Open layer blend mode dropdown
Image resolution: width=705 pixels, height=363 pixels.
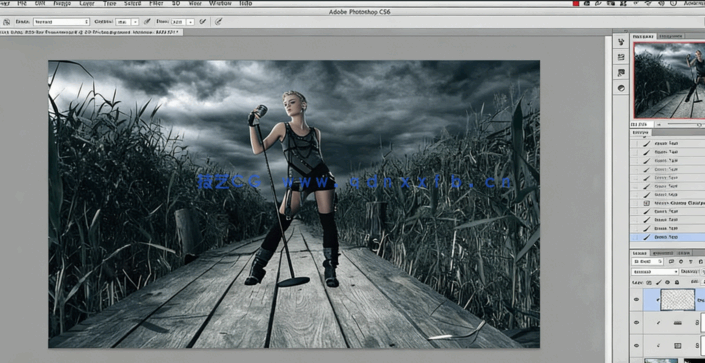(x=655, y=272)
